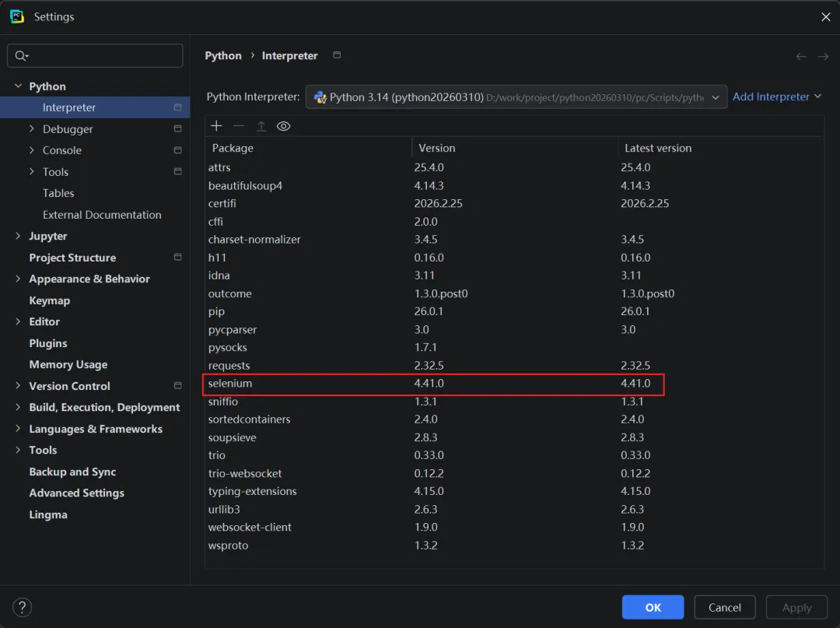Expand the Editor settings group
This screenshot has height=628, width=840.
point(18,321)
